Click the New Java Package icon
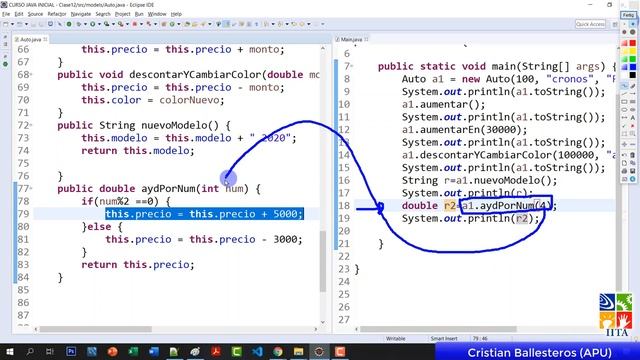Viewport: 640px width, 360px height. point(164,24)
